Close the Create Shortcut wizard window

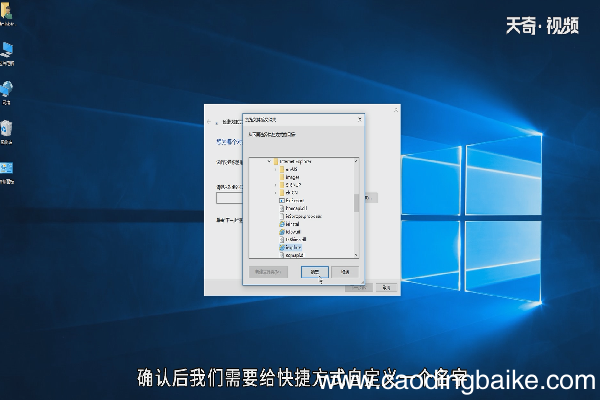coord(396,110)
